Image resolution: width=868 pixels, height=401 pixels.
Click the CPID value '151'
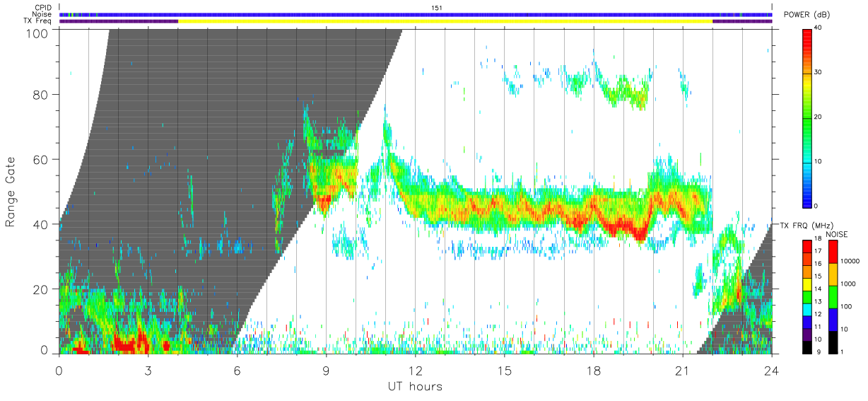coord(437,8)
